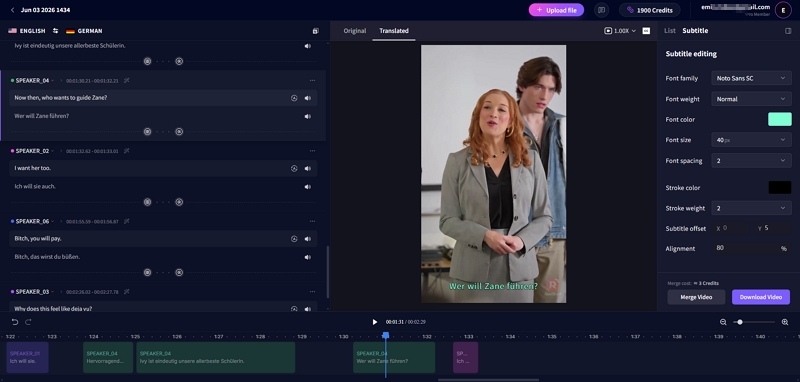The width and height of the screenshot is (800, 382).
Task: Click split/delete icon below 'Wer will Zane führen?'
Action: click(179, 132)
